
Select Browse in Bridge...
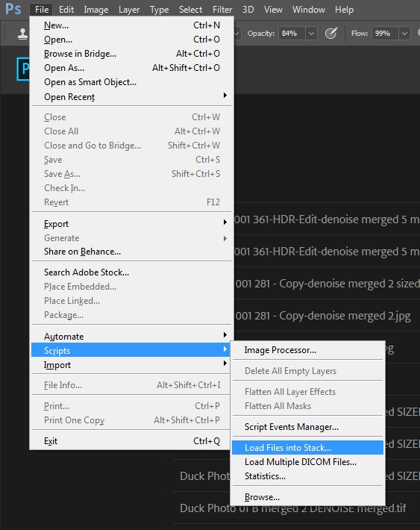point(132,54)
